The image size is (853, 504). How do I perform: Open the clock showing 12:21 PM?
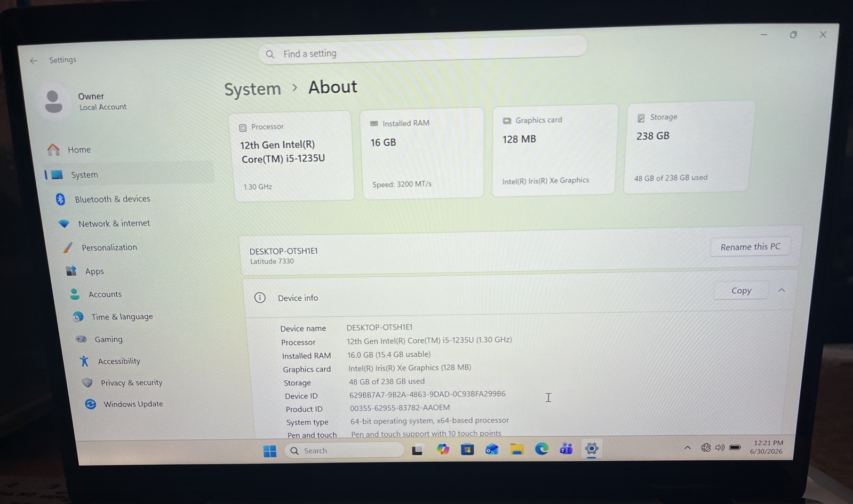coord(767,447)
